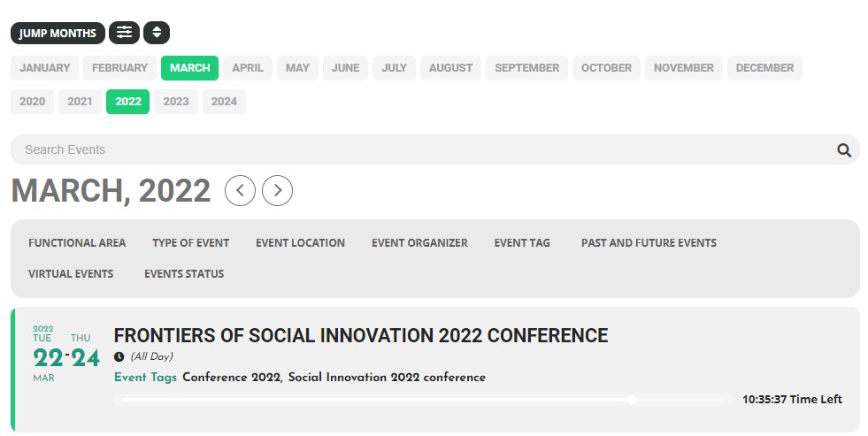868x436 pixels.
Task: Toggle the Jump Months button
Action: 58,33
